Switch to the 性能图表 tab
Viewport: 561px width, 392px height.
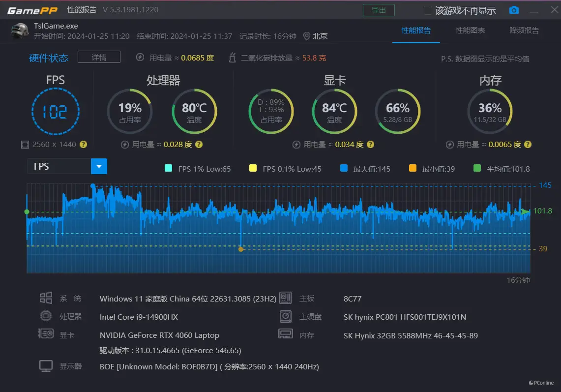click(x=470, y=30)
